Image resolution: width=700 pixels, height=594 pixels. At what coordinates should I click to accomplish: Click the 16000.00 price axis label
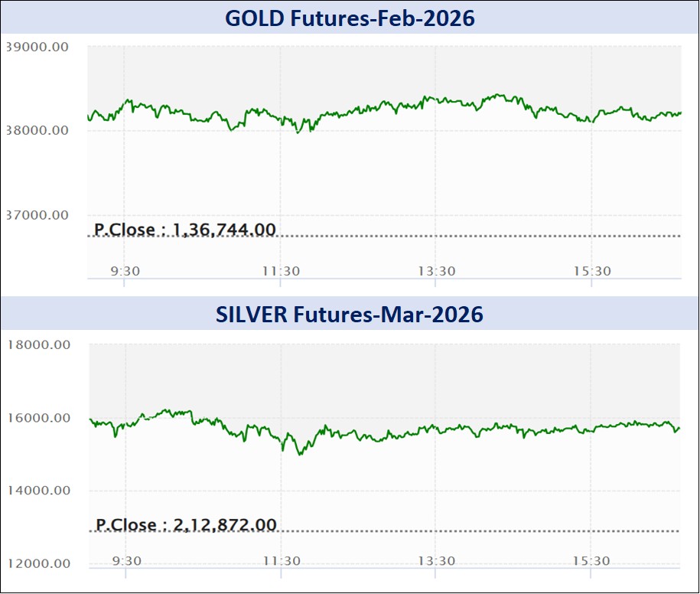click(x=37, y=418)
